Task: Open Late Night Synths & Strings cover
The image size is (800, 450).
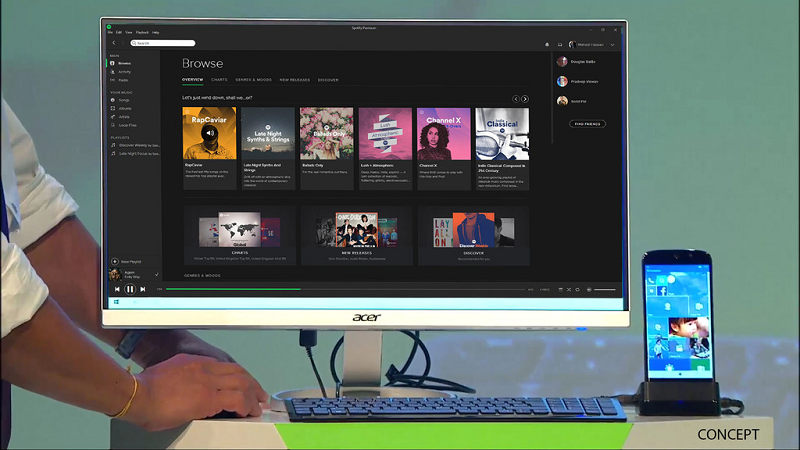Action: [268, 133]
